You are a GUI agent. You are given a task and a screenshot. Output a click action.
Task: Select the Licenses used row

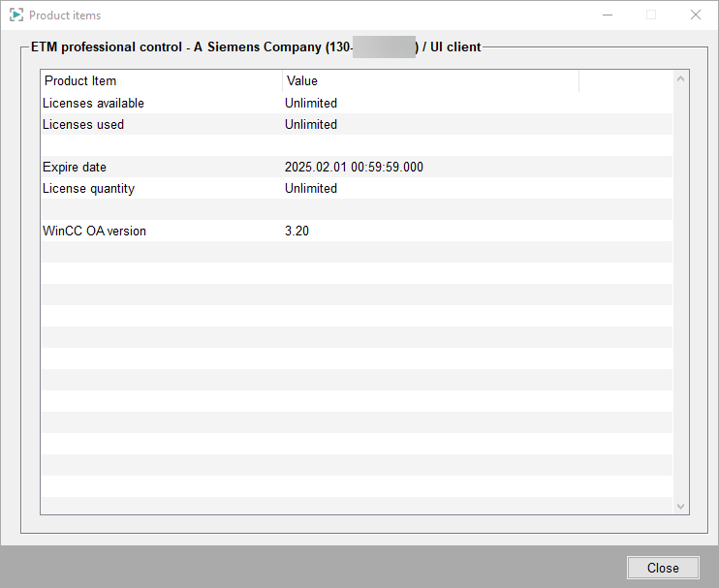(x=83, y=124)
